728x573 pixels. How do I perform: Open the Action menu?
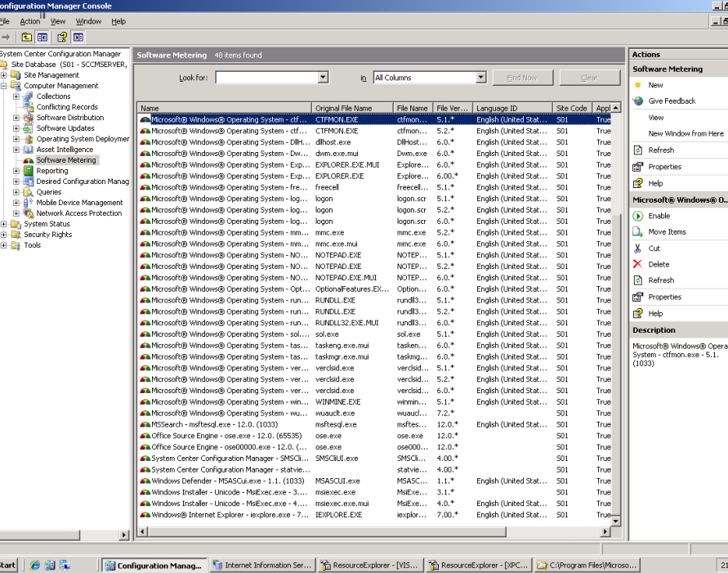(x=30, y=21)
